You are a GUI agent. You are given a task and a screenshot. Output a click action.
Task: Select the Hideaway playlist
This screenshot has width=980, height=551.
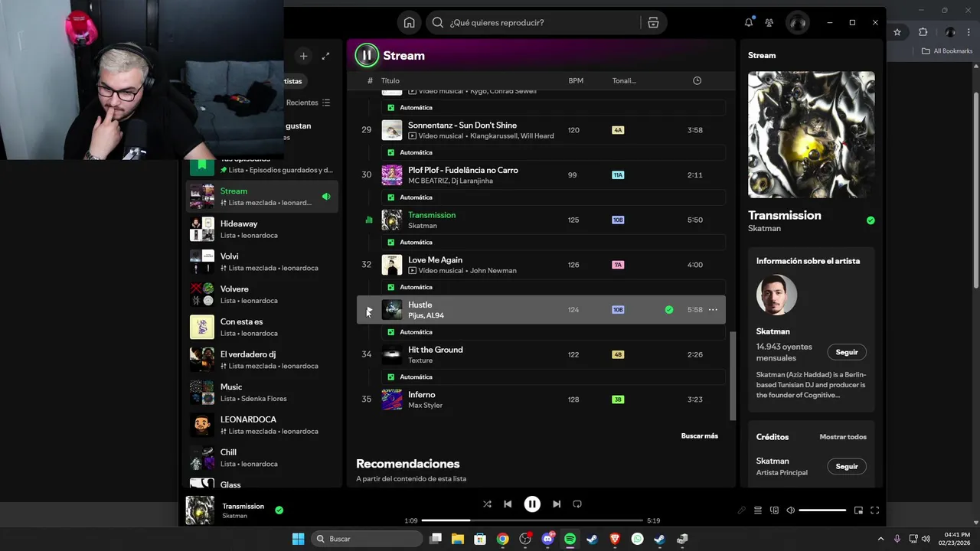pos(263,229)
